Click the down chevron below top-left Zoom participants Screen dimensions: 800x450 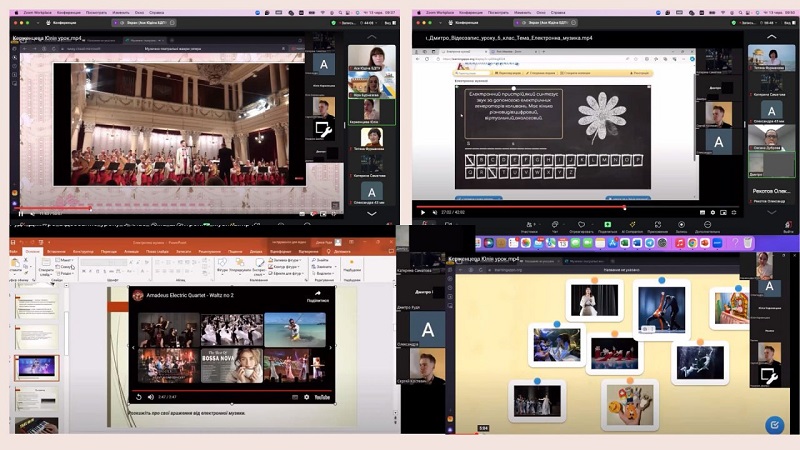[x=371, y=214]
